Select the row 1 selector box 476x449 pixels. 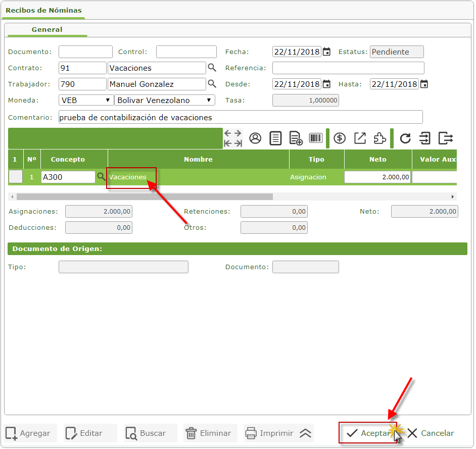pyautogui.click(x=16, y=177)
